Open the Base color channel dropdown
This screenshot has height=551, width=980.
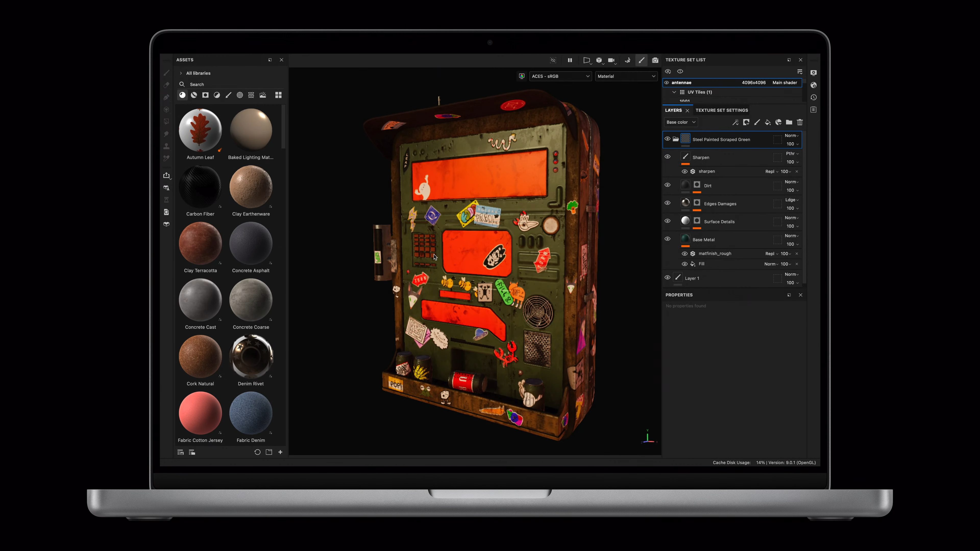(x=681, y=122)
